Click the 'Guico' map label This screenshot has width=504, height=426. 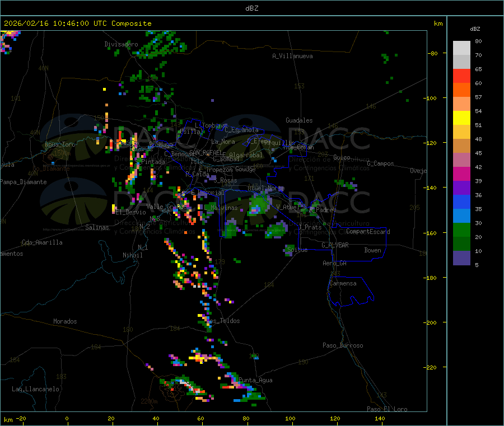pos(342,157)
